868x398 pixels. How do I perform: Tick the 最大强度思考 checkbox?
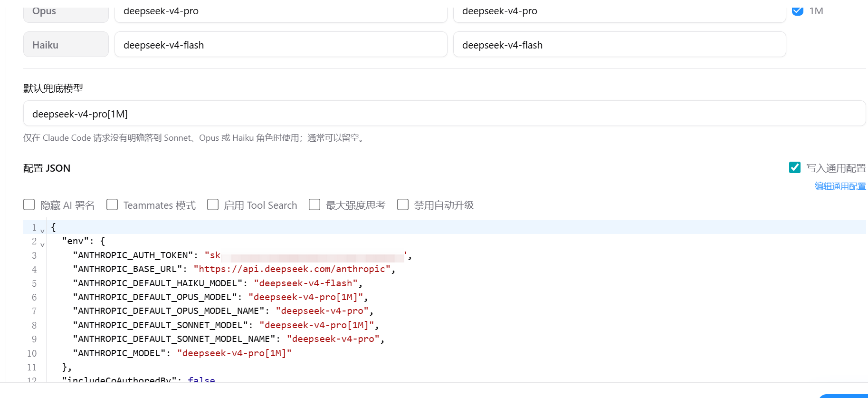click(315, 204)
